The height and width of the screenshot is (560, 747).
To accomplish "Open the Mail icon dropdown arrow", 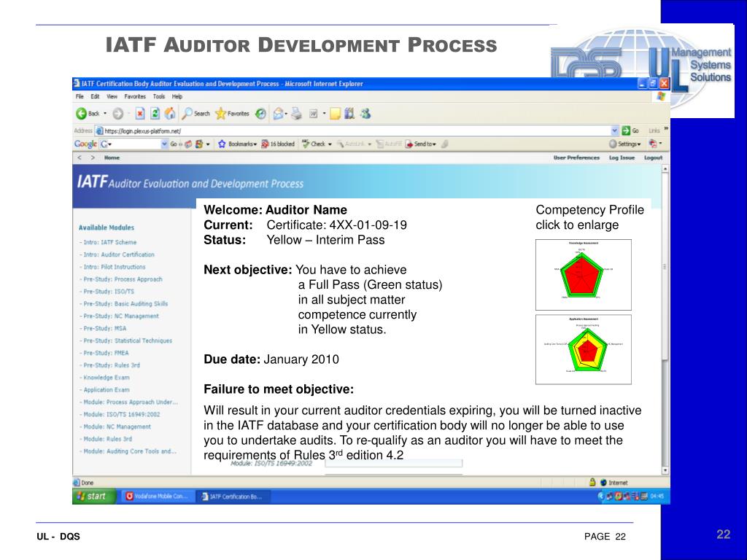I will pyautogui.click(x=286, y=114).
